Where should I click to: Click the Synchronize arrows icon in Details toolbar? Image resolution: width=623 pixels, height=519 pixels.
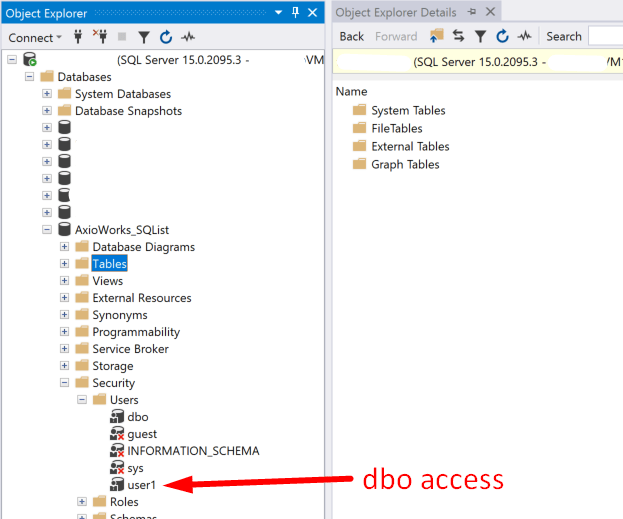coord(459,36)
